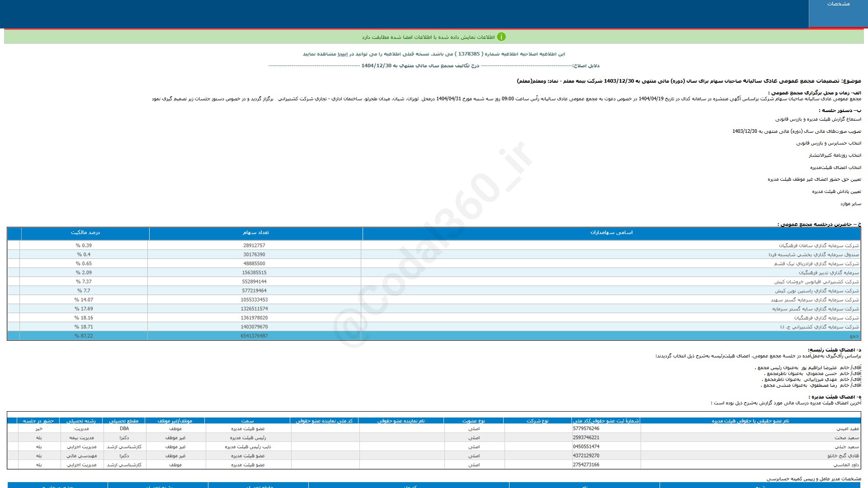Click the سمت column header in the board table
The height and width of the screenshot is (488, 868).
tap(247, 421)
